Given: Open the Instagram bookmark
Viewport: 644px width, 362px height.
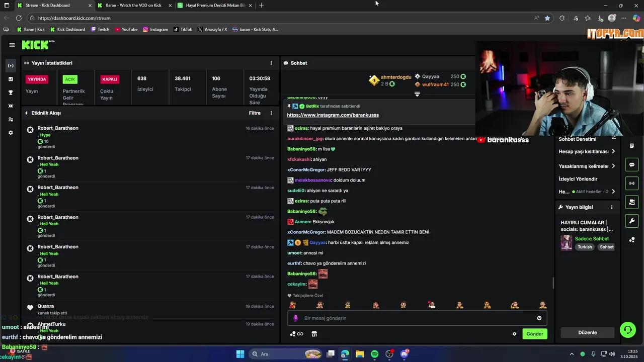Looking at the screenshot, I should (155, 29).
